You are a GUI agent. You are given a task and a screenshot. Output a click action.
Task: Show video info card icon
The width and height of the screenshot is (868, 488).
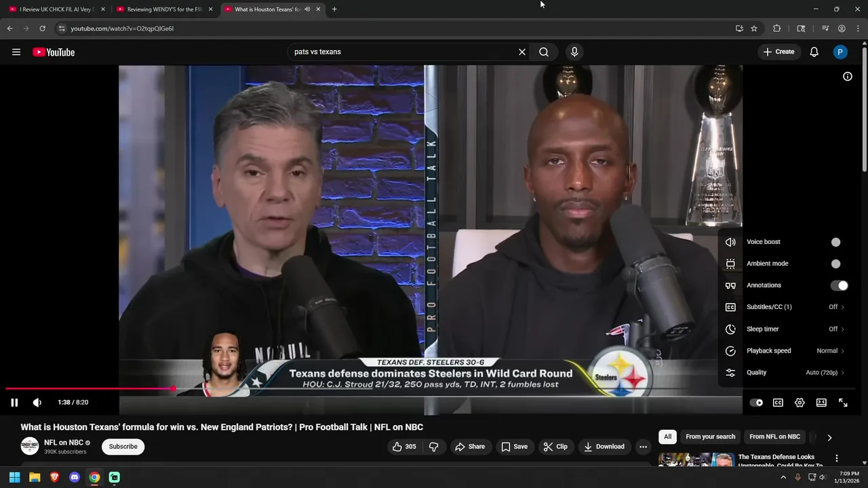point(848,77)
